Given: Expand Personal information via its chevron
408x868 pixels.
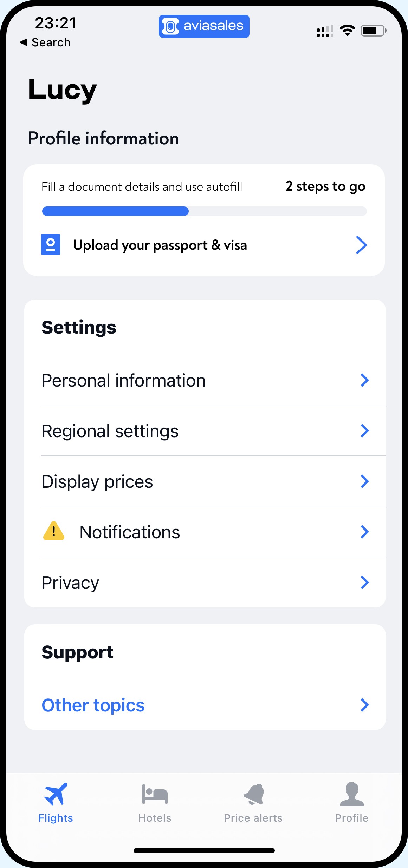Looking at the screenshot, I should tap(364, 380).
